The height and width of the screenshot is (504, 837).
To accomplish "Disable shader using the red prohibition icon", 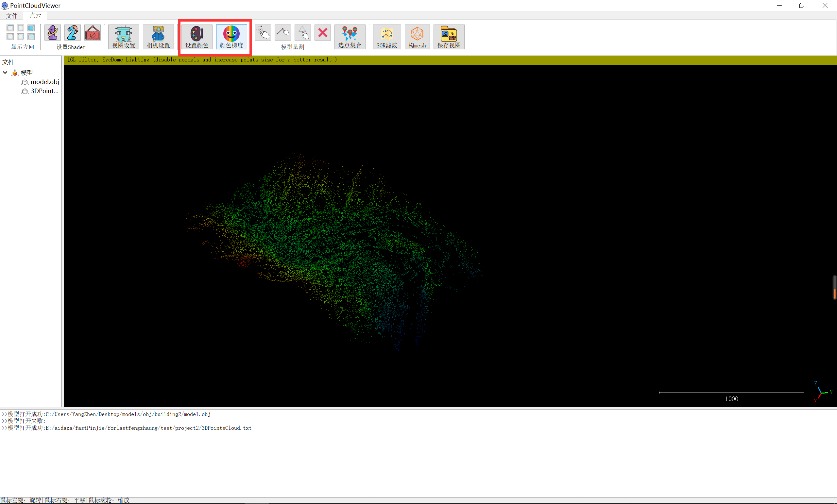I will click(x=93, y=33).
